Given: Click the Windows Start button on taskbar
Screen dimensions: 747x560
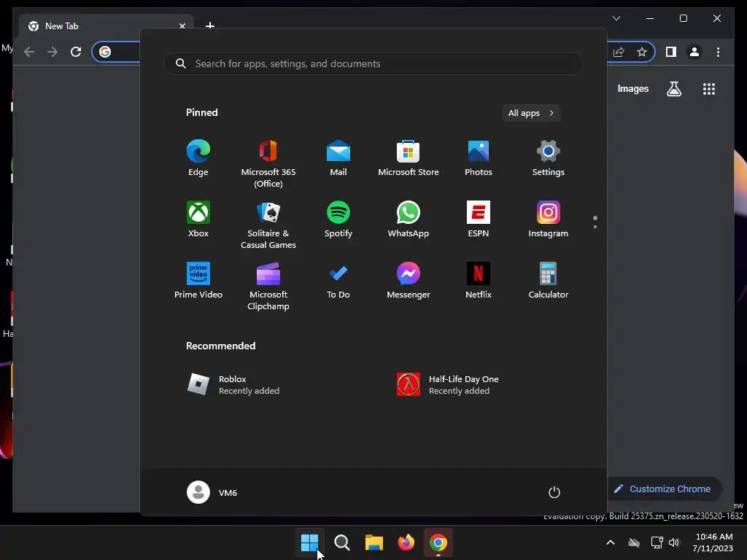Looking at the screenshot, I should coord(309,542).
